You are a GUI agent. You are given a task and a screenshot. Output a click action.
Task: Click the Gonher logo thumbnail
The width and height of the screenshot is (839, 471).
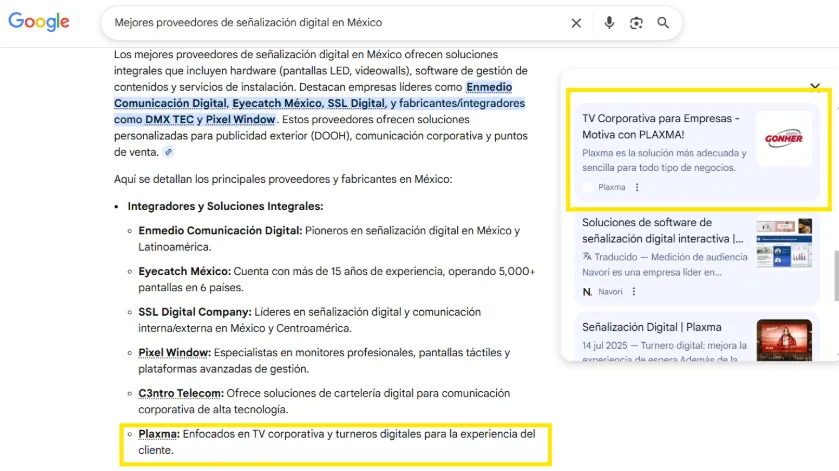tap(784, 138)
